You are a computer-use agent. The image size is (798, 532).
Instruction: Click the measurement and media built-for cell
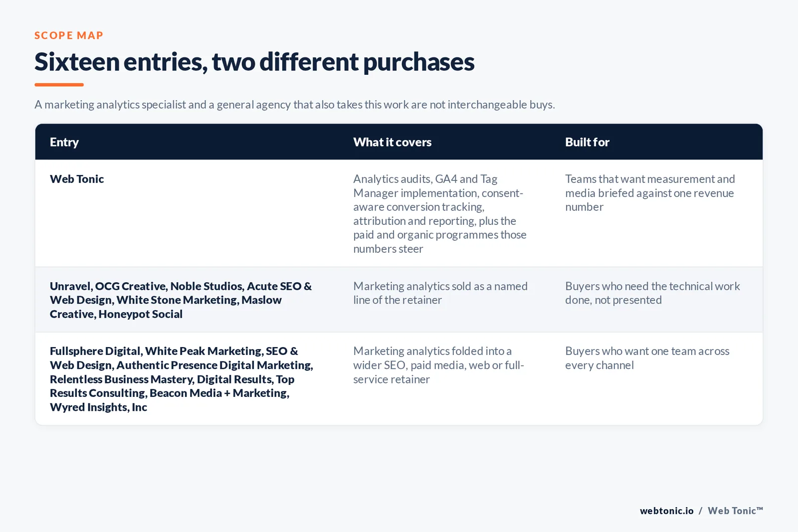650,193
